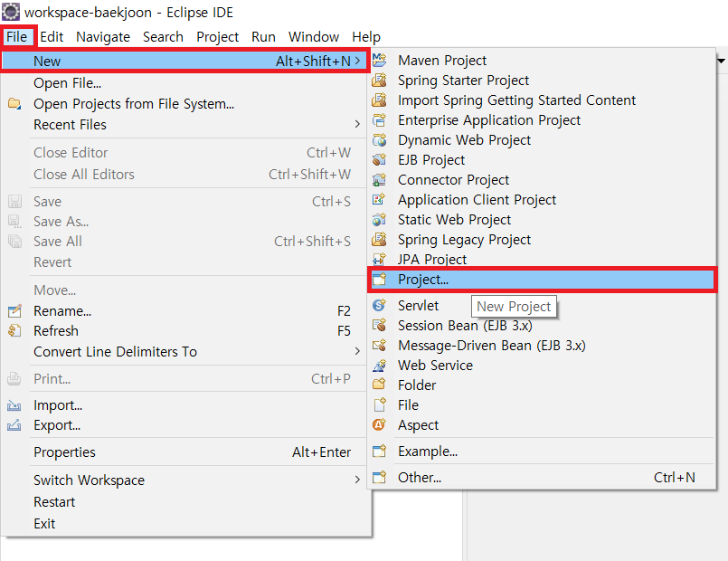This screenshot has height=561, width=728.
Task: Expand Convert Line Delimiters To arrow
Action: [357, 351]
